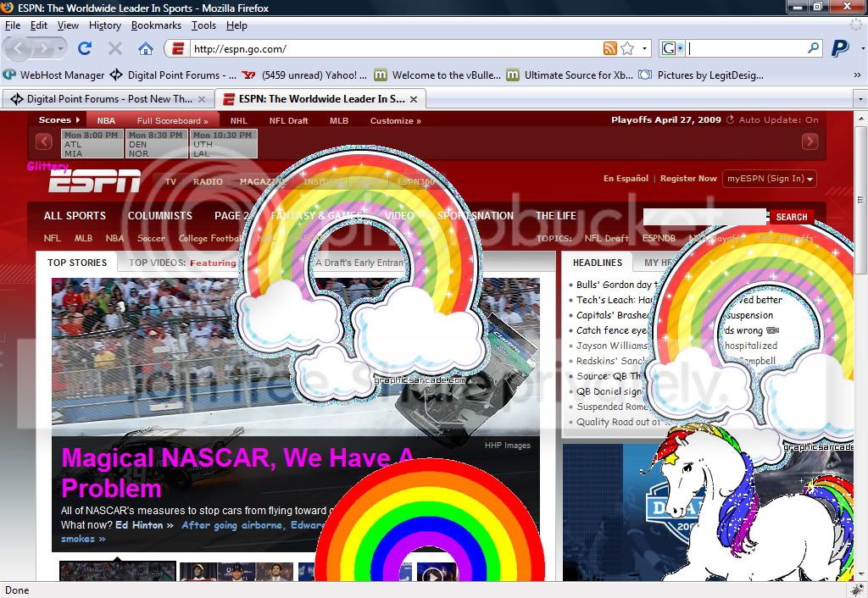The width and height of the screenshot is (868, 598).
Task: Stop loading with the X toolbar icon
Action: pyautogui.click(x=115, y=48)
